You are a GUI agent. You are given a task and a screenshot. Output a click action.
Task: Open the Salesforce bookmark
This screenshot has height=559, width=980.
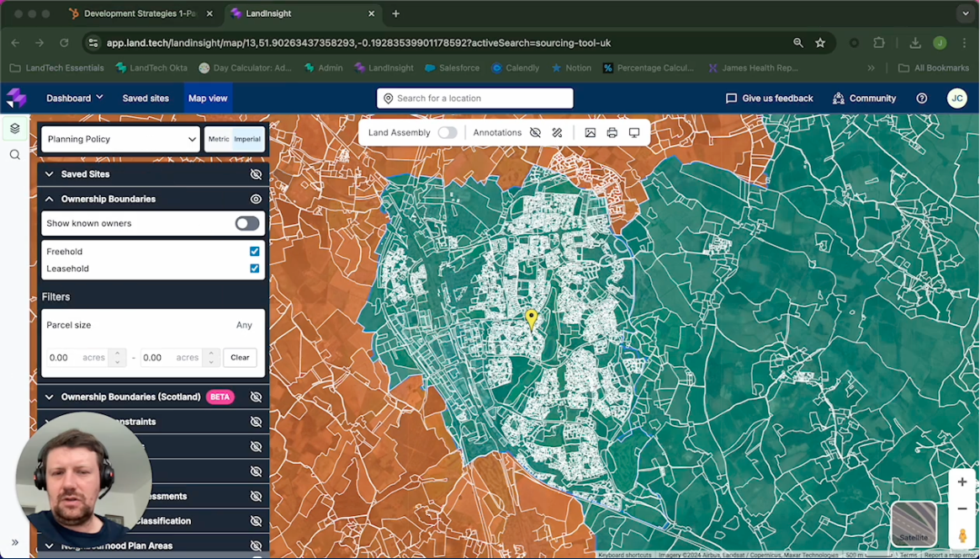pos(452,67)
